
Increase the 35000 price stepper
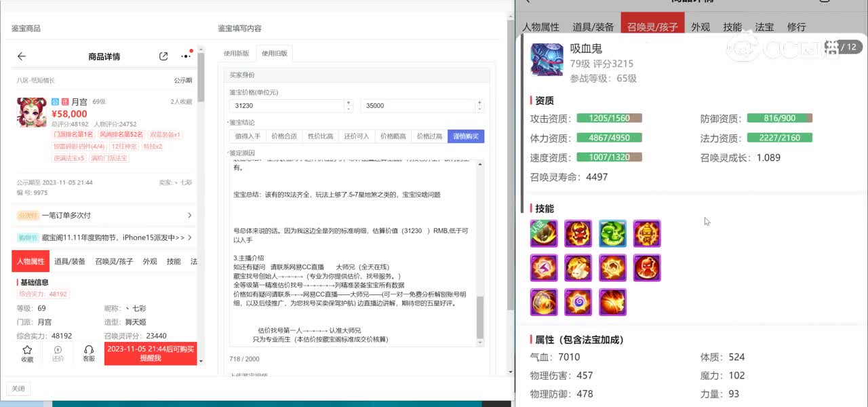pyautogui.click(x=481, y=102)
